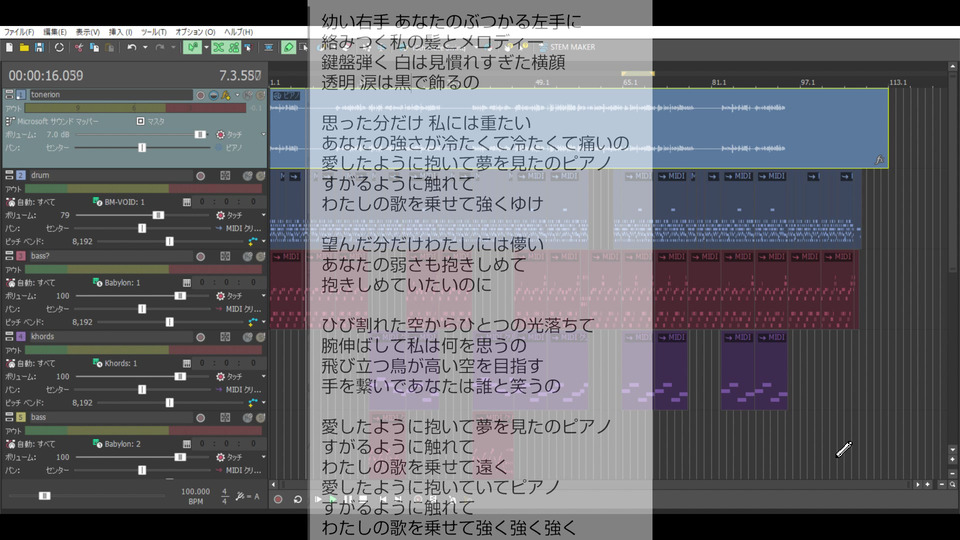Click the drum volume slider handle
This screenshot has height=540, width=960.
(158, 215)
